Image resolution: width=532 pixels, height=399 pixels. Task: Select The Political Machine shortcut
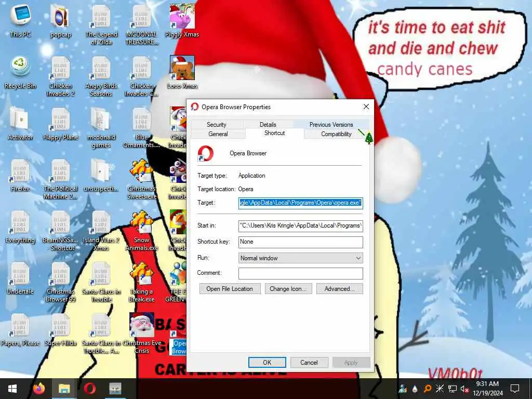click(60, 179)
